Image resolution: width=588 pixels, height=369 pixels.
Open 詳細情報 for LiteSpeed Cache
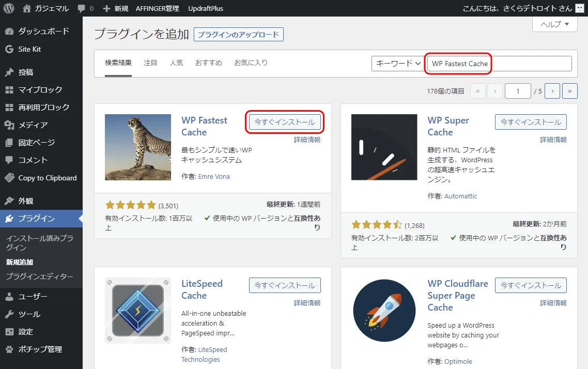coord(307,303)
